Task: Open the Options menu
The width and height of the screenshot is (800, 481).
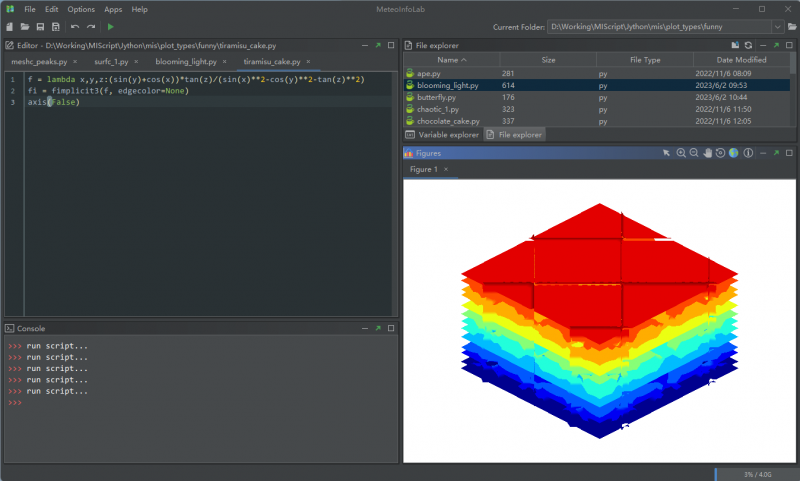Action: click(x=81, y=9)
